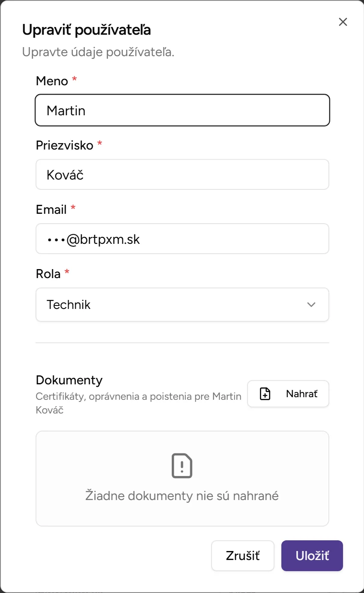Select the Email field with masked address
Image resolution: width=364 pixels, height=593 pixels.
(182, 239)
